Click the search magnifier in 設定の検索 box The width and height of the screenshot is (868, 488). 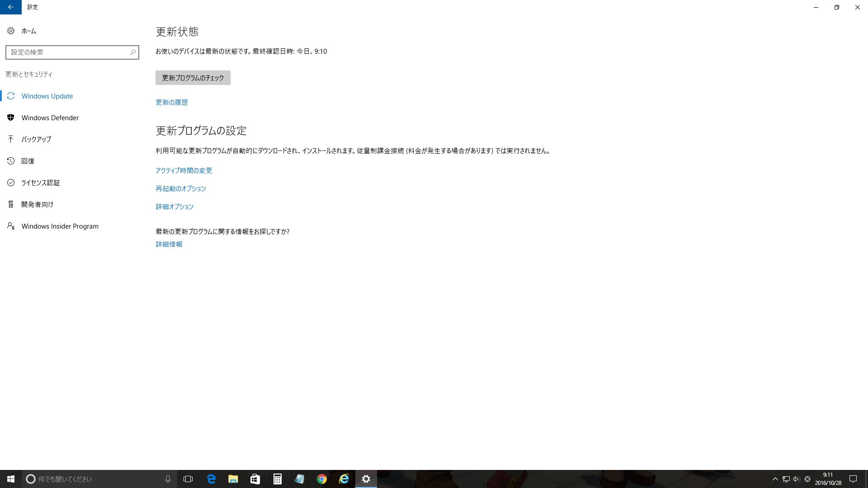tap(133, 52)
